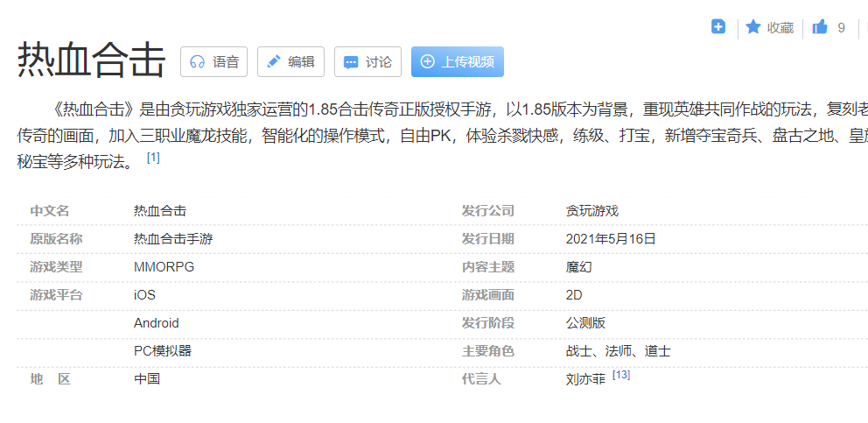Select region value 中国

[x=147, y=379]
